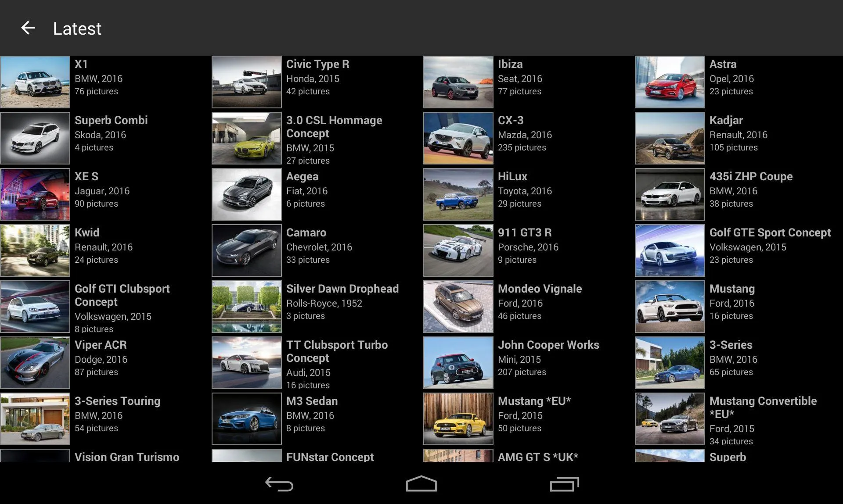Viewport: 843px width, 504px height.
Task: Select the "Superb Combi" title
Action: [111, 120]
